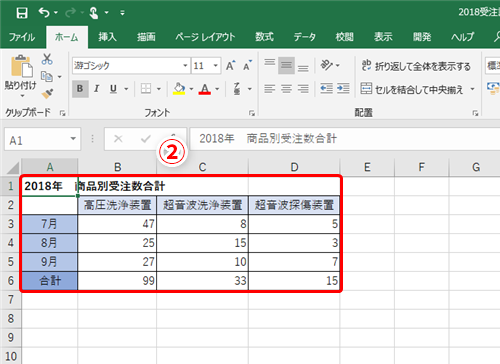Viewport: 500px width, 364px height.
Task: Expand the fill color palette arrow
Action: coord(191,89)
